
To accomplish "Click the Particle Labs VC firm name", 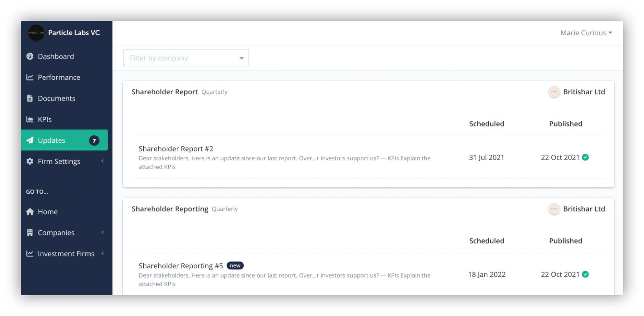I will click(x=74, y=32).
